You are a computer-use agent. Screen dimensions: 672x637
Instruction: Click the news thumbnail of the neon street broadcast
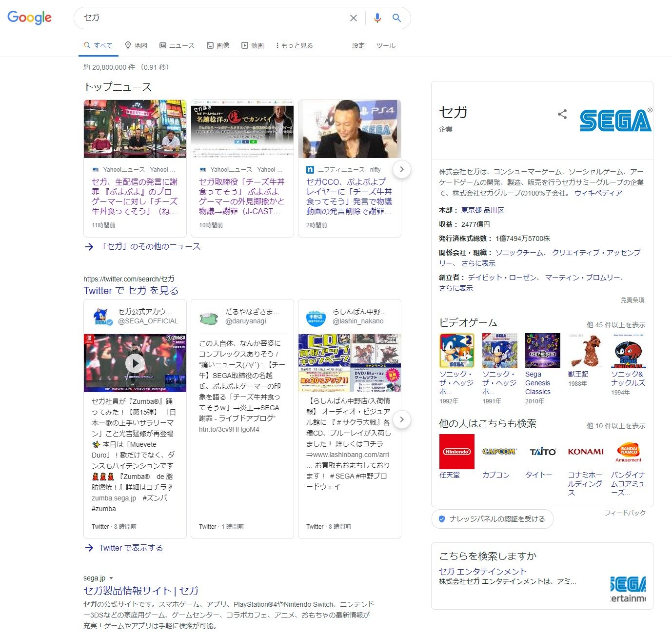pyautogui.click(x=135, y=129)
